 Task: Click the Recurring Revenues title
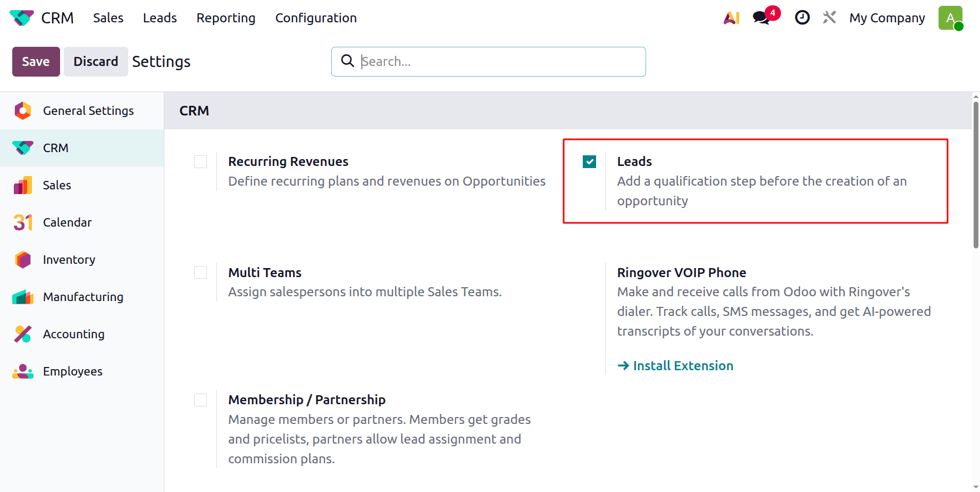click(x=288, y=162)
